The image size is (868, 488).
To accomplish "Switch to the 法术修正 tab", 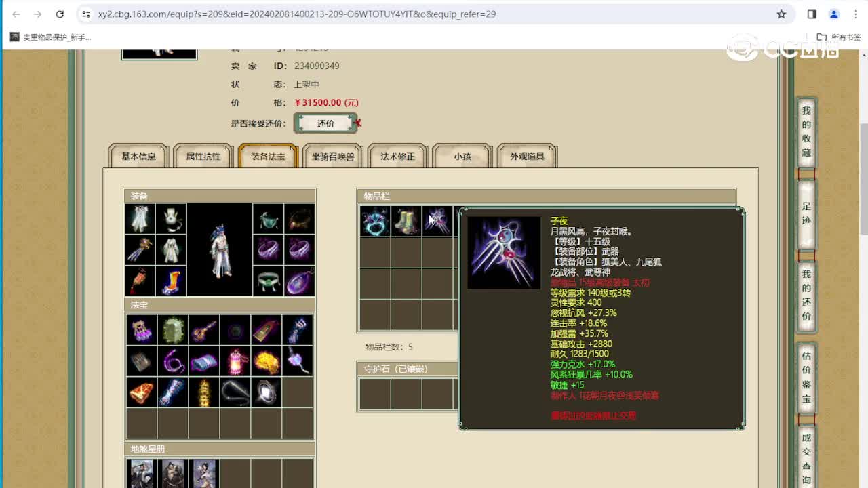I will [x=397, y=157].
